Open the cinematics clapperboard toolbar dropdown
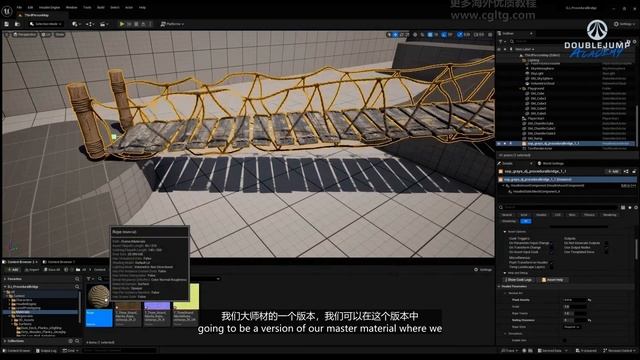This screenshot has height=360, width=640. [103, 24]
